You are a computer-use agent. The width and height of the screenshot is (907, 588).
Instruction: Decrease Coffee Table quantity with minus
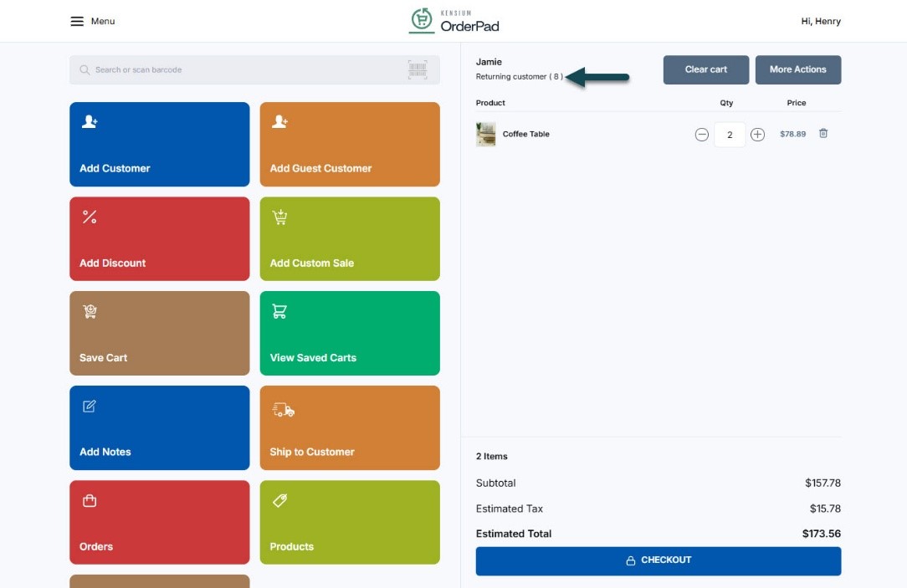(702, 135)
